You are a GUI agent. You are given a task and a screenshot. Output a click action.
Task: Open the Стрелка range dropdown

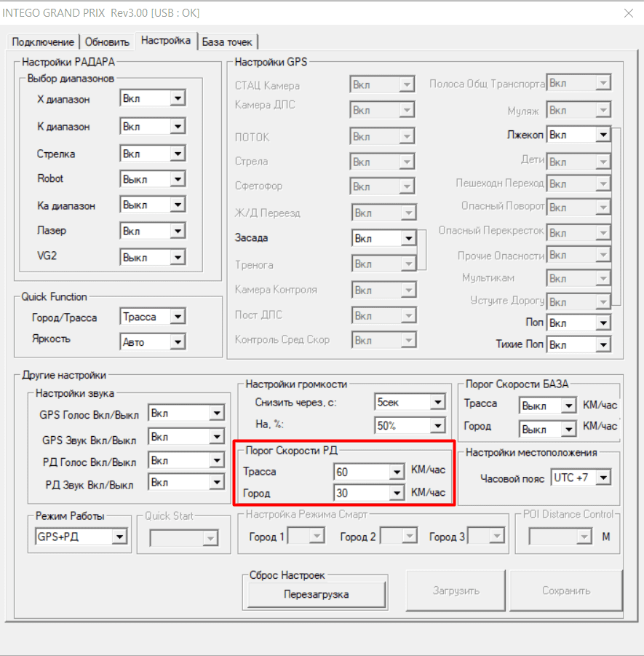tap(177, 154)
